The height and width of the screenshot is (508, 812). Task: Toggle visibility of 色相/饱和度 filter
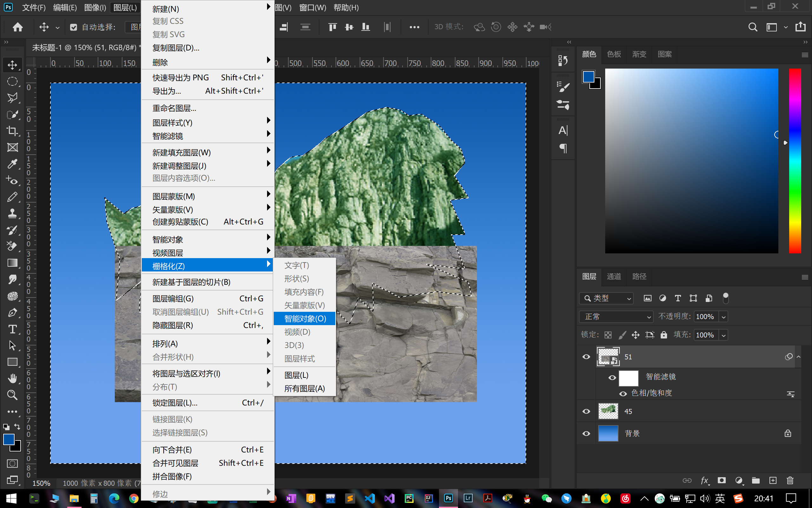point(623,394)
